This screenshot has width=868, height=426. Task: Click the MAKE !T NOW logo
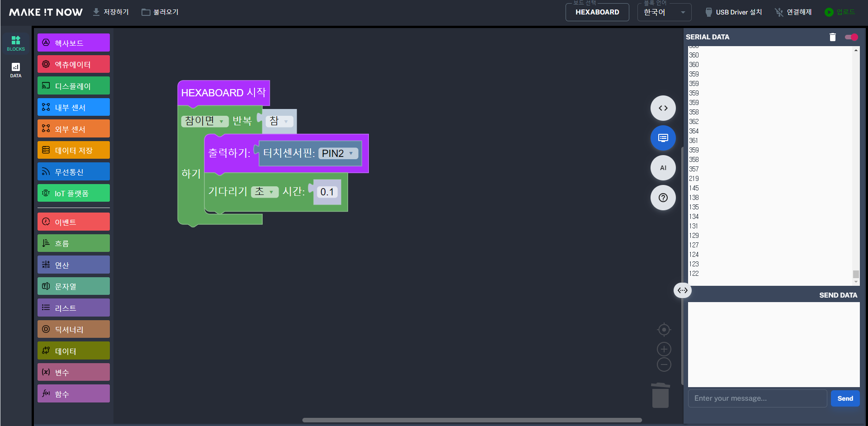point(46,12)
